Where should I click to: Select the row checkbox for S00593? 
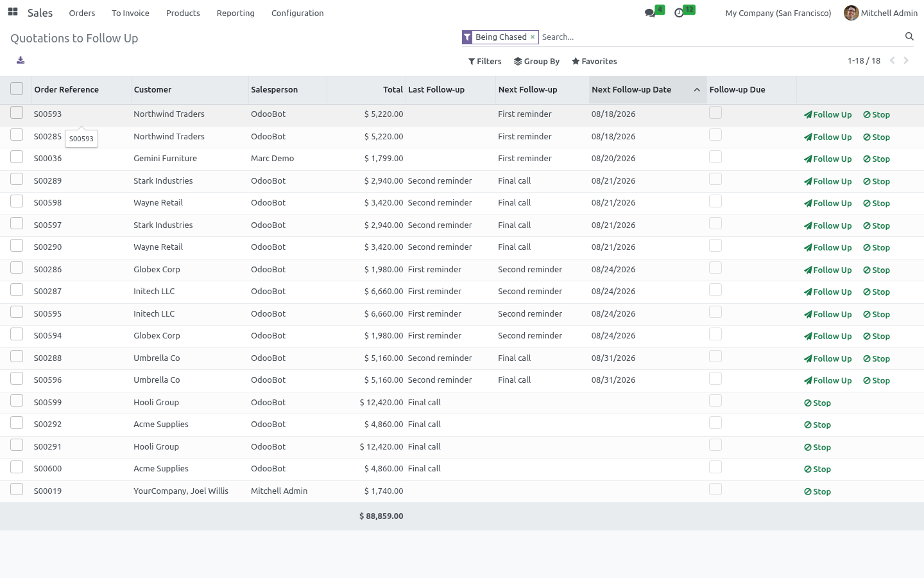pos(17,113)
